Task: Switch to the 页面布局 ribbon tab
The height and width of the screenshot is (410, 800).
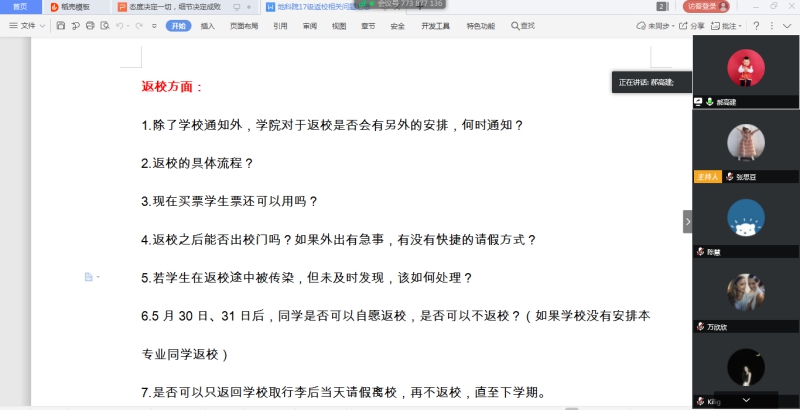Action: click(243, 26)
